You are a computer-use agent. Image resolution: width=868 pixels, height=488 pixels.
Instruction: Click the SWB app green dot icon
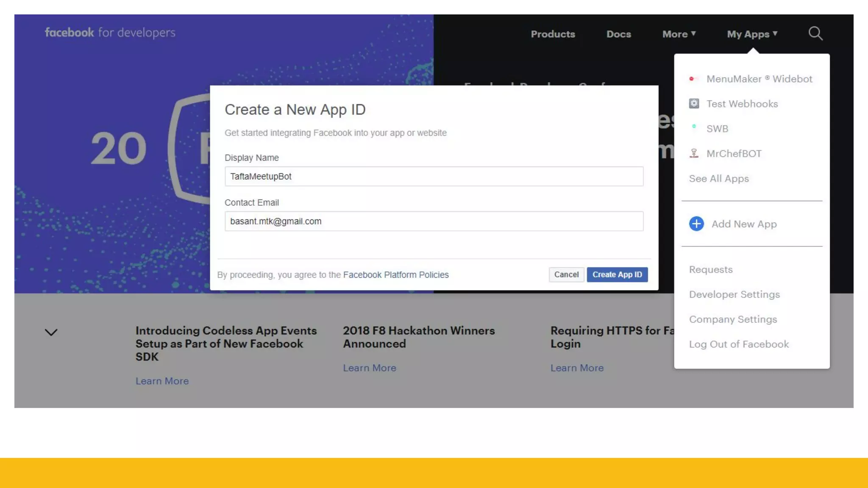(x=694, y=126)
